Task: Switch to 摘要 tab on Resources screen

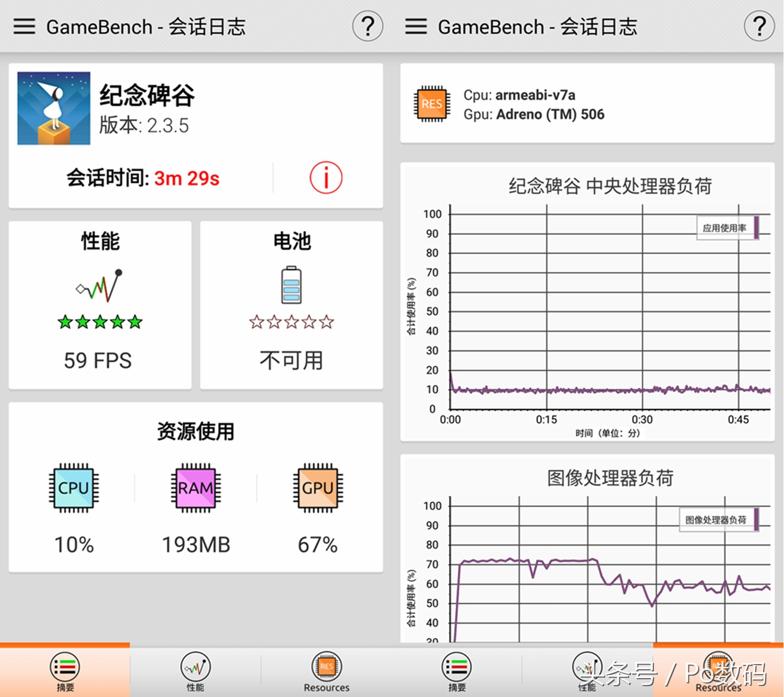Action: (456, 672)
